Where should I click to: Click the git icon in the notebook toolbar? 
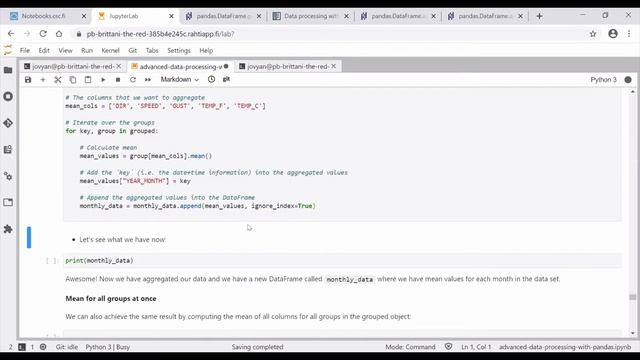coord(227,79)
